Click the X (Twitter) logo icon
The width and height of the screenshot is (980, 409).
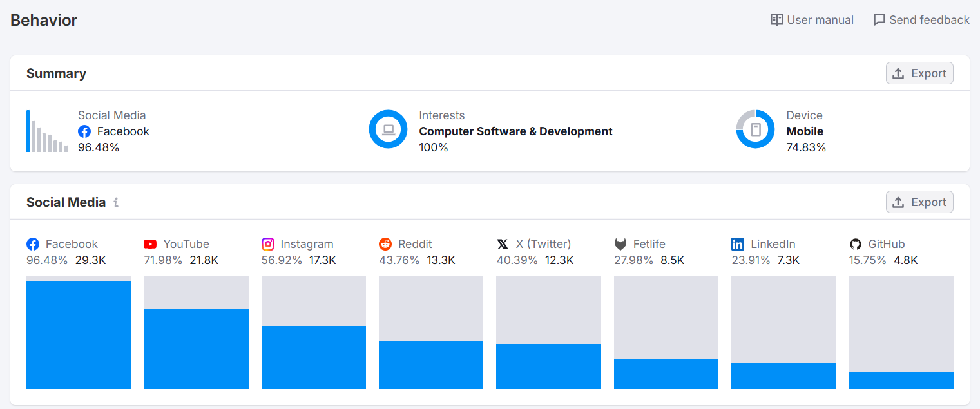coord(503,244)
